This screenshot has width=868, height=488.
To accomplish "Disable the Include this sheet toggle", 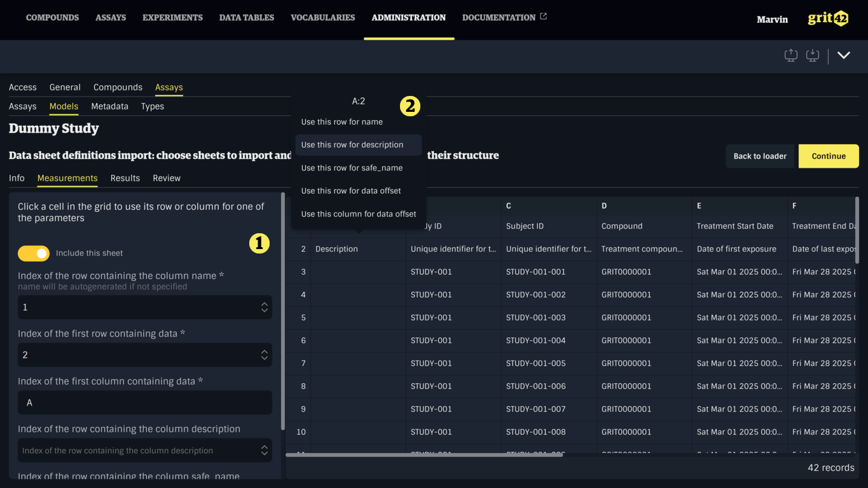I will (34, 253).
